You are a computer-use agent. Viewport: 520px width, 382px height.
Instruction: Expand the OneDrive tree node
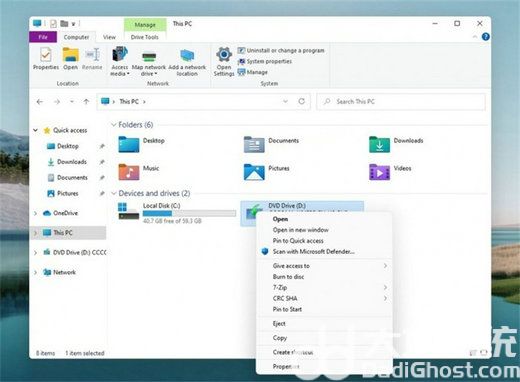tap(35, 213)
